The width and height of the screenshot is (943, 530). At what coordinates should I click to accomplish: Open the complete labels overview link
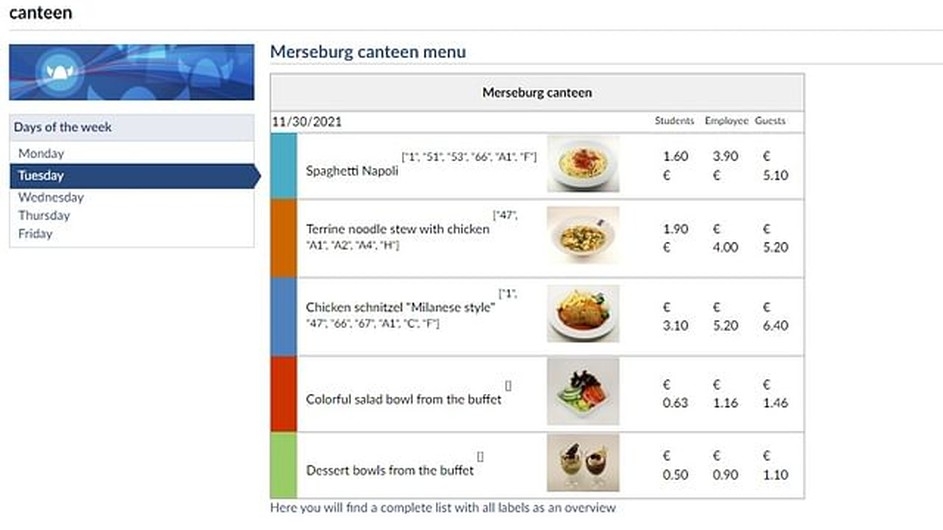(443, 508)
